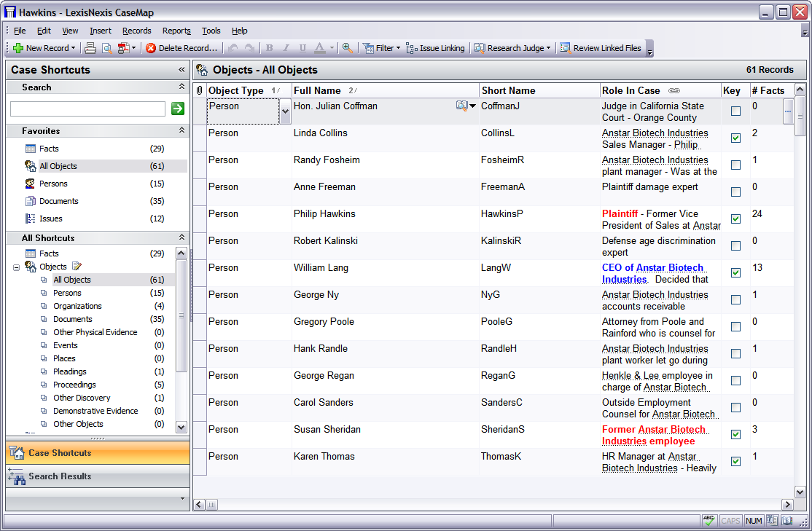Check the Key box for Randy Fosheim
Screen dimensions: 812x531
pyautogui.click(x=735, y=165)
